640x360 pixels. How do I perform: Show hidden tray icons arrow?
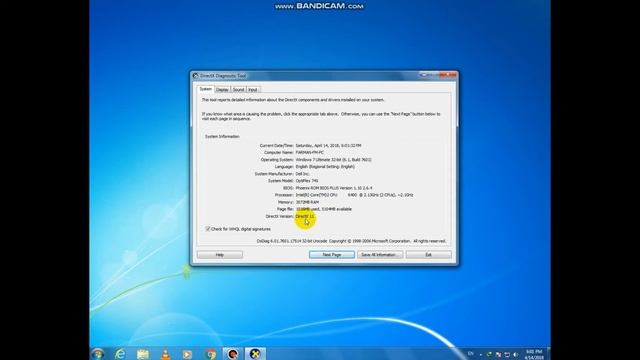(480, 354)
